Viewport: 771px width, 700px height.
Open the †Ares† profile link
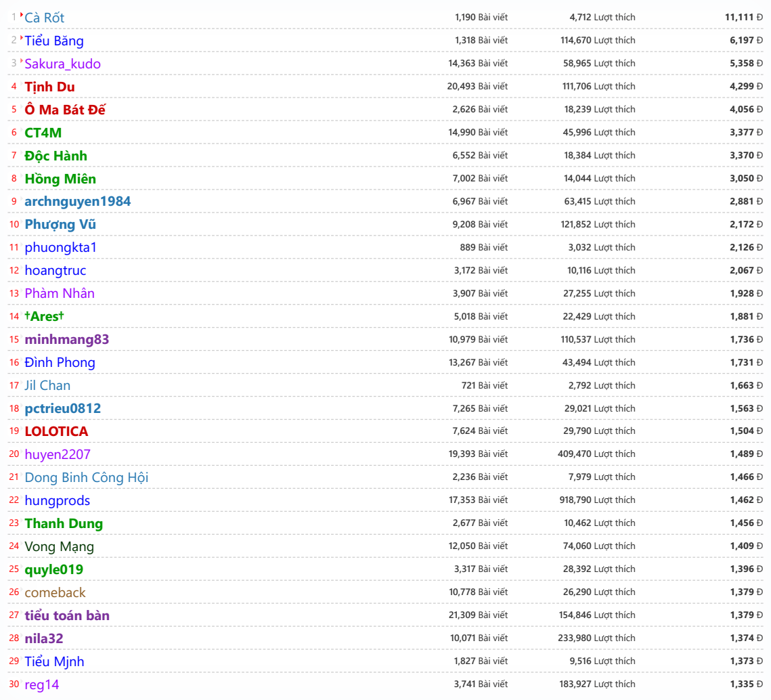pyautogui.click(x=44, y=316)
